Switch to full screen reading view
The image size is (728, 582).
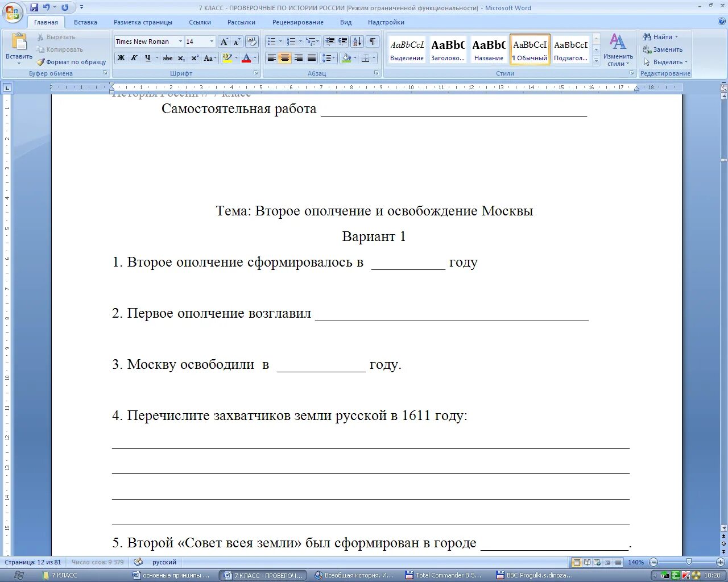[587, 562]
